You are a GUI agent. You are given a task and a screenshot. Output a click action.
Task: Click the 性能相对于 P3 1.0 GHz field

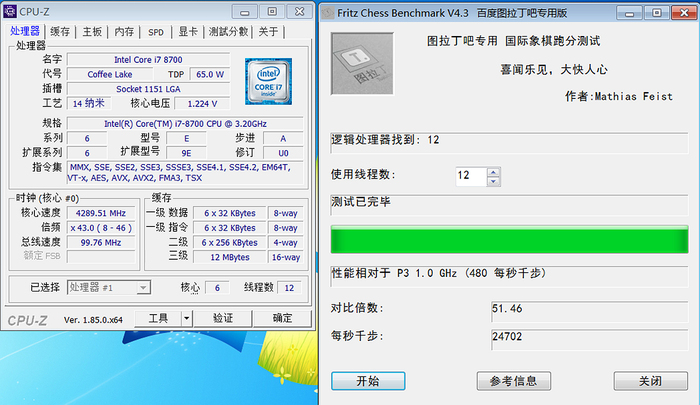509,277
